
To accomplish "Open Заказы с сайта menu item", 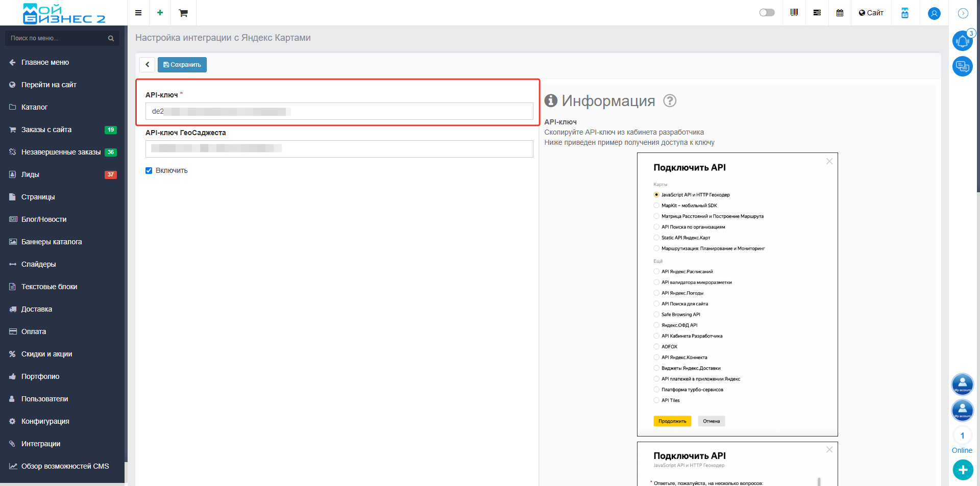I will click(x=62, y=130).
